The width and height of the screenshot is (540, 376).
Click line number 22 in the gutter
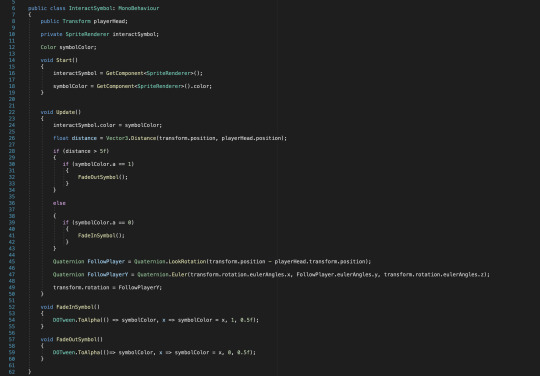pos(12,112)
